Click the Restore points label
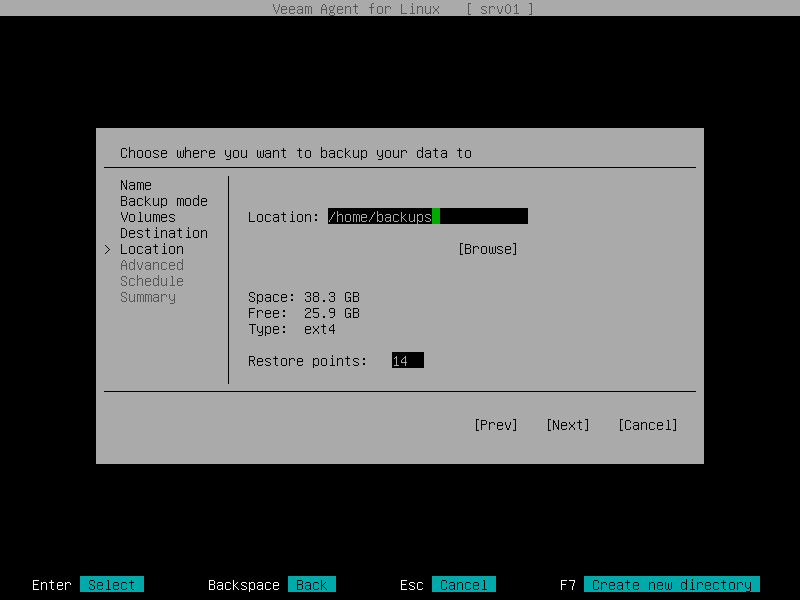The width and height of the screenshot is (800, 600). [308, 361]
